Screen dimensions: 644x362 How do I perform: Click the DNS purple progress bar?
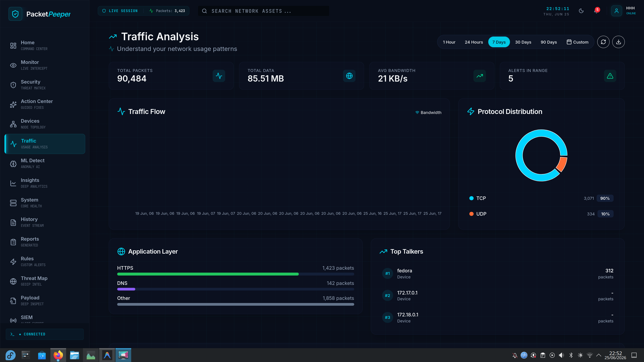(x=126, y=289)
